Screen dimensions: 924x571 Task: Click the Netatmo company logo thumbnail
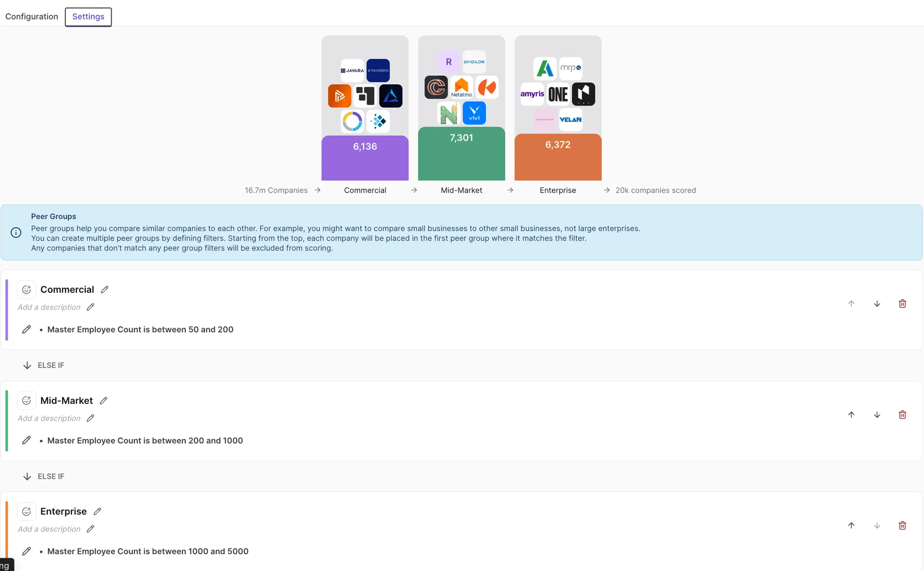tap(461, 87)
